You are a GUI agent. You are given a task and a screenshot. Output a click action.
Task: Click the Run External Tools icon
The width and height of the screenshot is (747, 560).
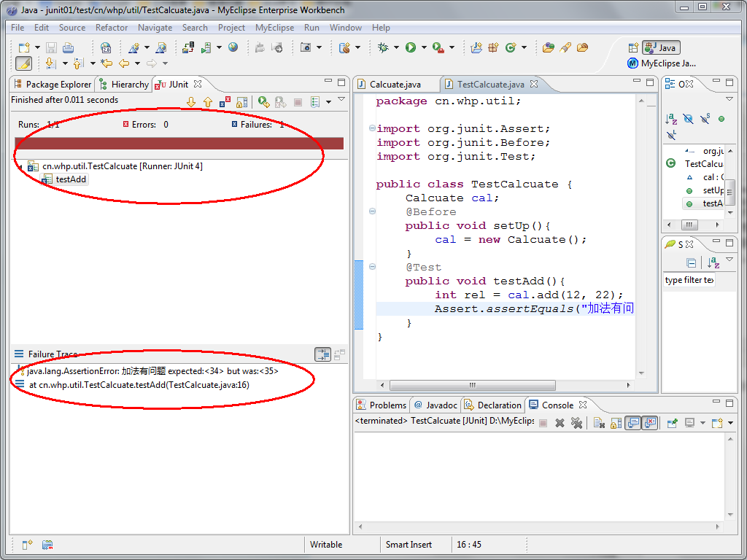pyautogui.click(x=438, y=47)
